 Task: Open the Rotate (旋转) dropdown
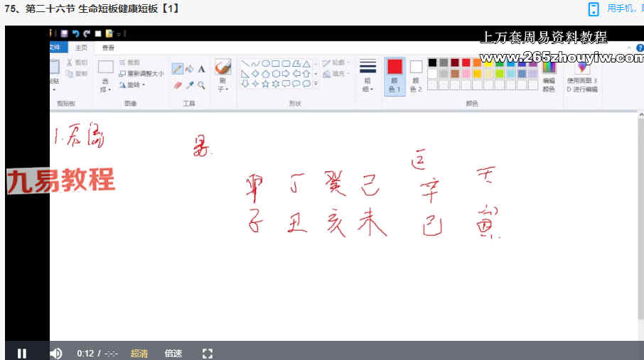(x=132, y=85)
